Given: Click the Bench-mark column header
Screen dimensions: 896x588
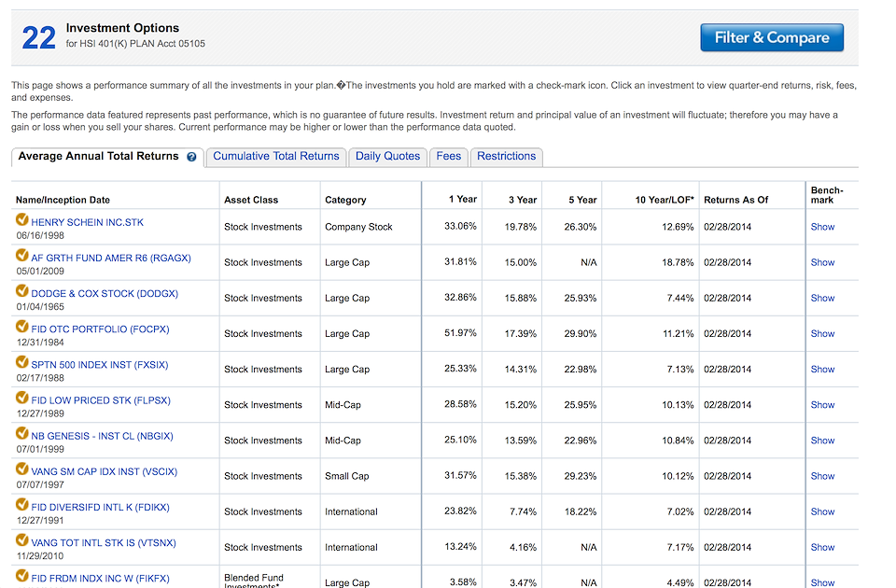Looking at the screenshot, I should 827,195.
